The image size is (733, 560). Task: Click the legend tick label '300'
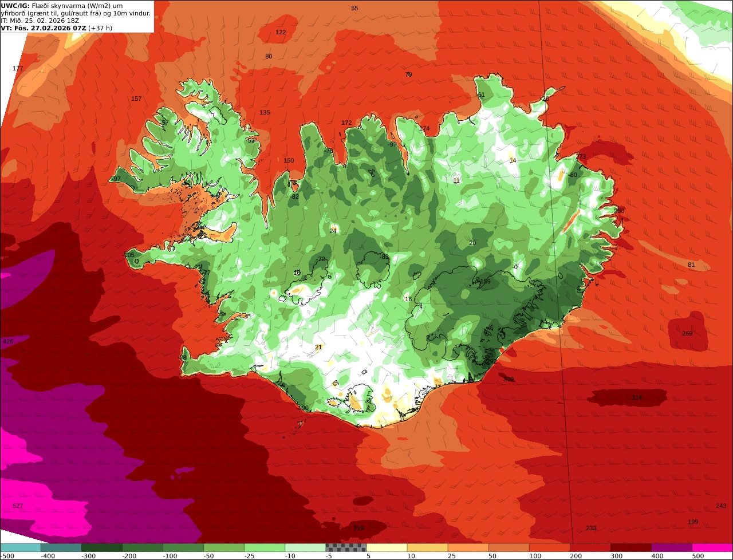click(616, 555)
